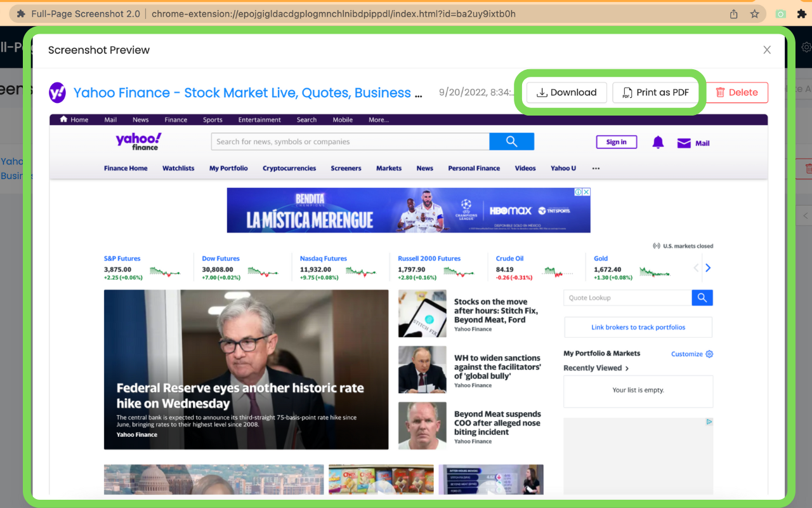This screenshot has height=508, width=812.
Task: Open the Yahoo U tab
Action: pos(563,168)
